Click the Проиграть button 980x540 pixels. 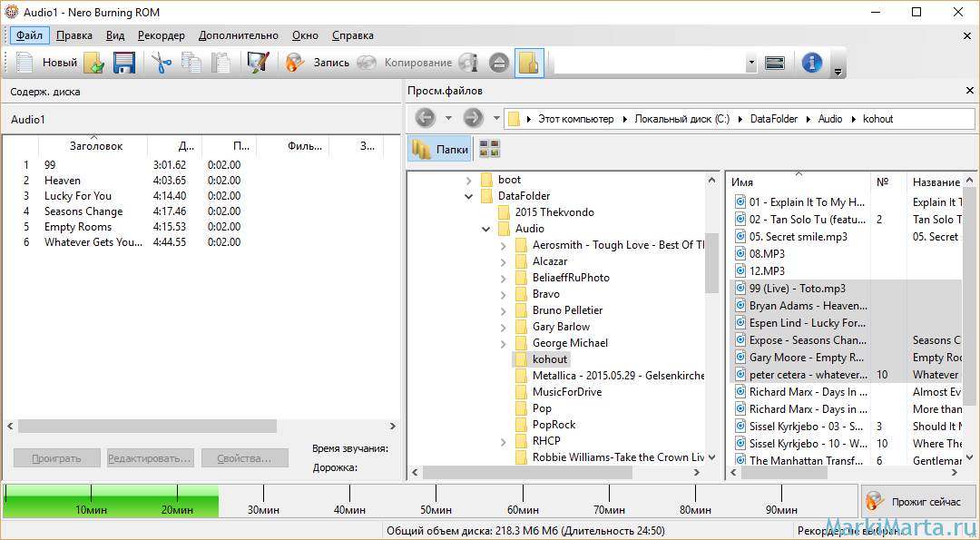57,458
